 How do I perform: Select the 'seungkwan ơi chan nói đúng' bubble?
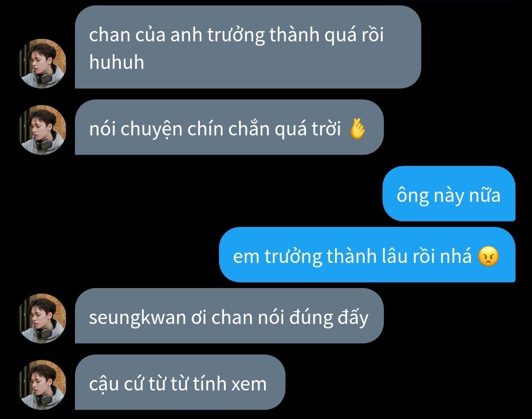(229, 316)
